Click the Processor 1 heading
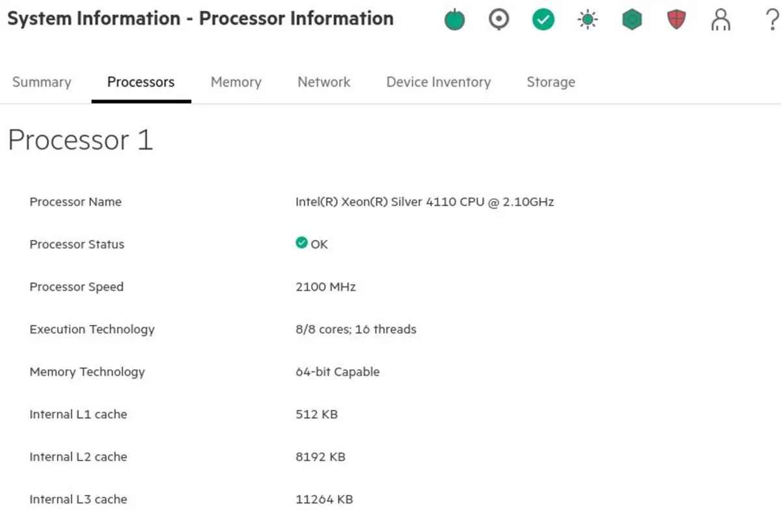The height and width of the screenshot is (532, 781). point(79,139)
